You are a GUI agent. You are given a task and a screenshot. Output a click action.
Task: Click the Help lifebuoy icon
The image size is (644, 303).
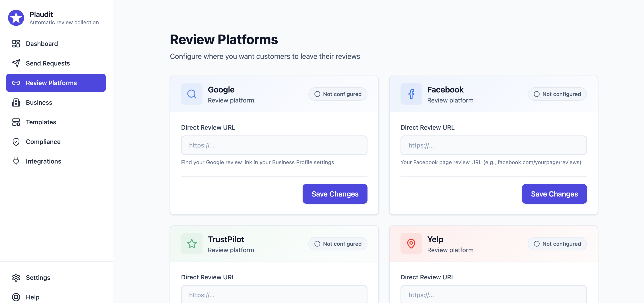(16, 297)
